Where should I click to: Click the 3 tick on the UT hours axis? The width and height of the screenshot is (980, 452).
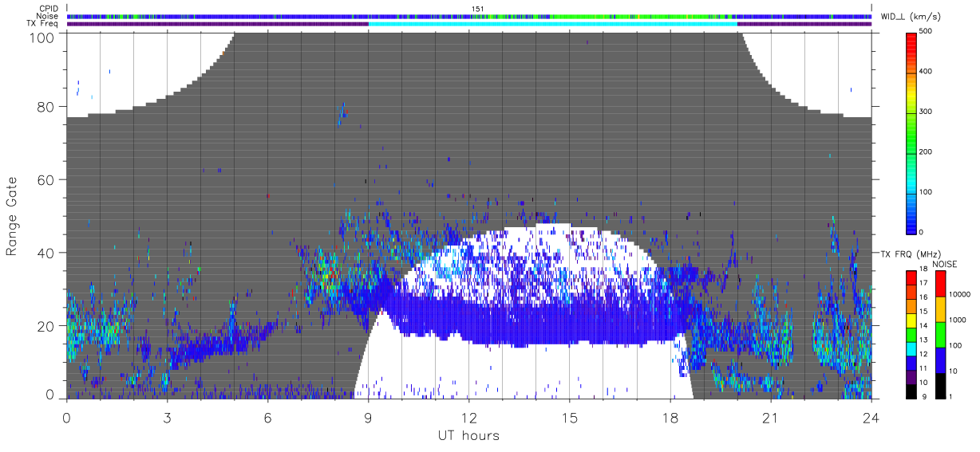[167, 418]
